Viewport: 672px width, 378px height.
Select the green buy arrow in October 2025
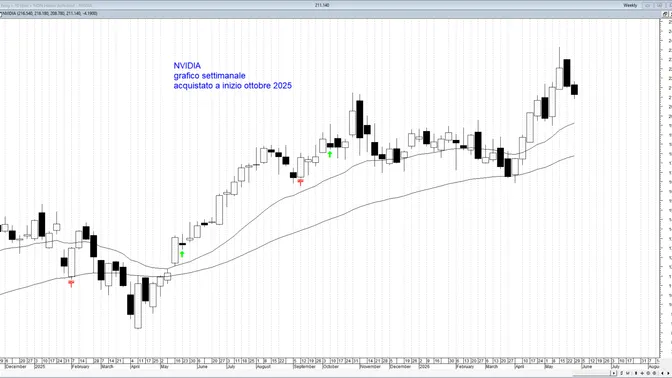tap(330, 154)
